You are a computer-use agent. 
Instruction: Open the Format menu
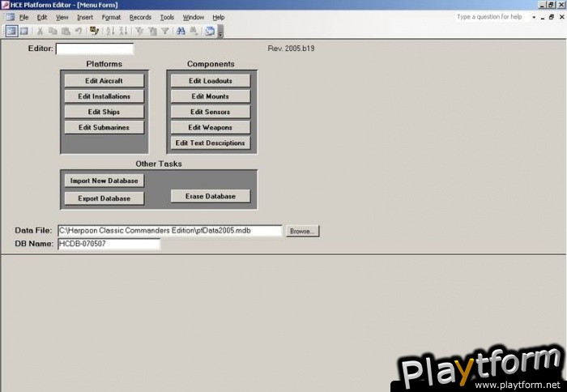[111, 17]
